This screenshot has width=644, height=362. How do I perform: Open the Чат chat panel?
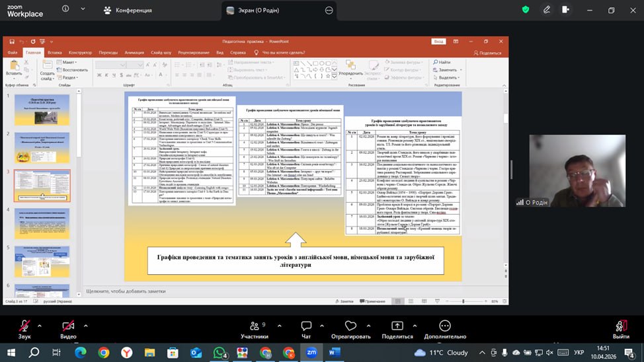(306, 326)
